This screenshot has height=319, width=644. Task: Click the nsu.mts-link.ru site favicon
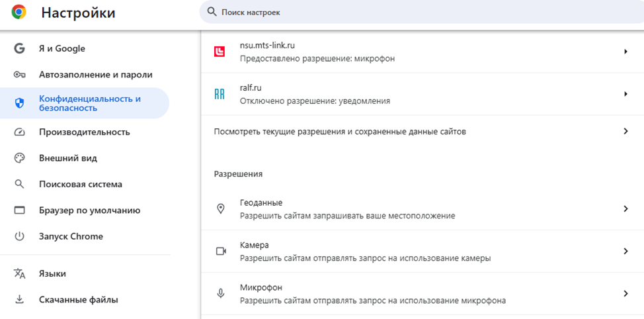coord(220,52)
